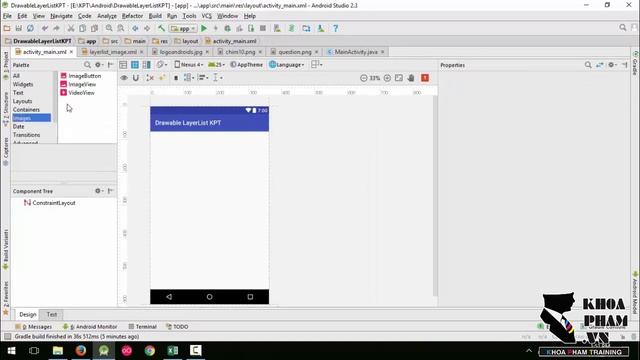Open the Properties gear settings dropdown
Screen dimensions: 640x360
(x=612, y=65)
